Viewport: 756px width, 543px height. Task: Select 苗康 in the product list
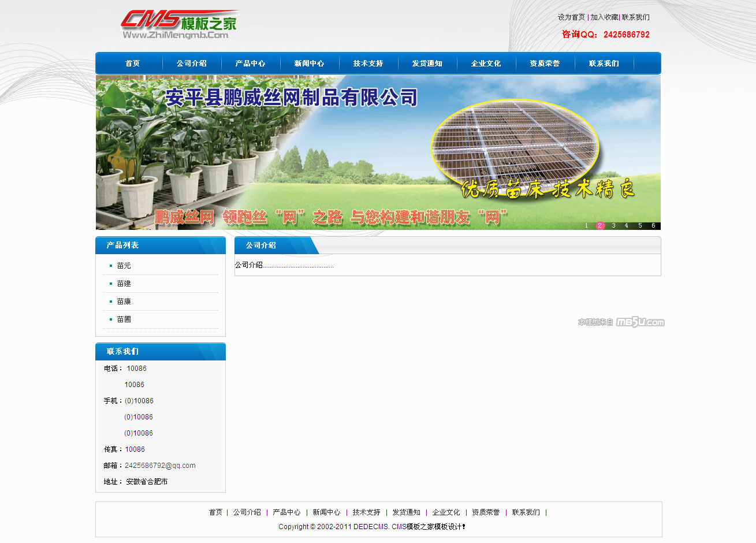124,302
